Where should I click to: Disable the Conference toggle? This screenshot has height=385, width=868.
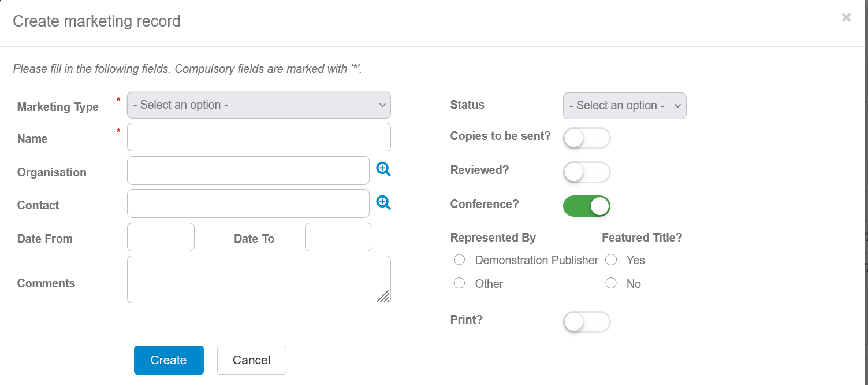[586, 206]
